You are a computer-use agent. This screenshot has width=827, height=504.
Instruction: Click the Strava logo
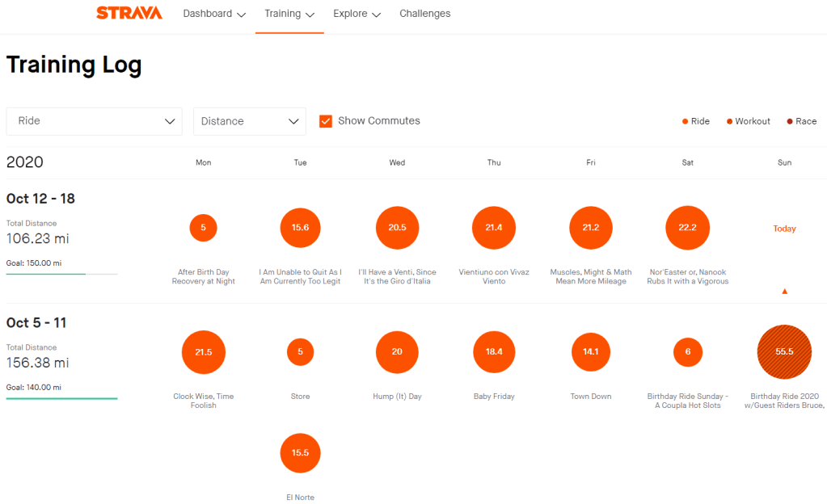tap(129, 14)
